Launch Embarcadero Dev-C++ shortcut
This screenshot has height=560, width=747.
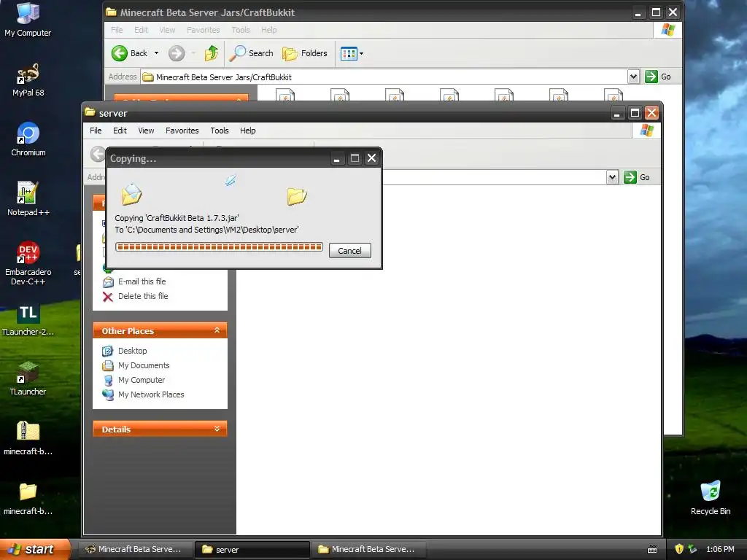pos(28,262)
